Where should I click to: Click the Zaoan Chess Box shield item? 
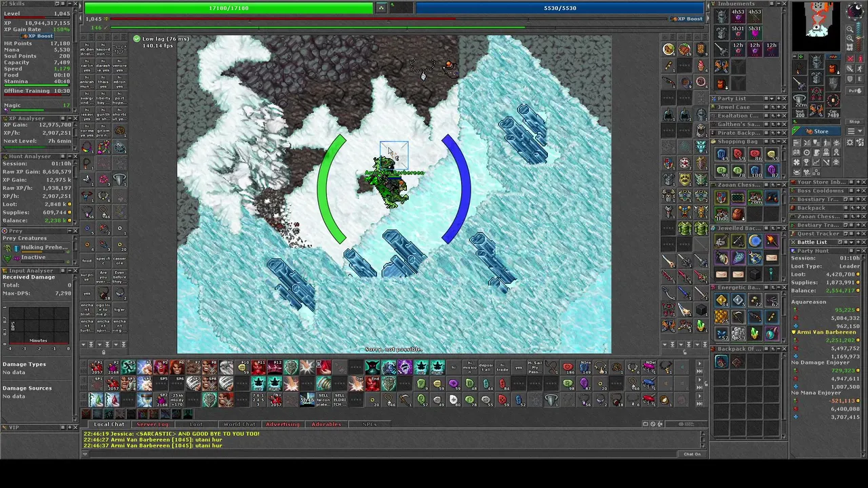722,198
